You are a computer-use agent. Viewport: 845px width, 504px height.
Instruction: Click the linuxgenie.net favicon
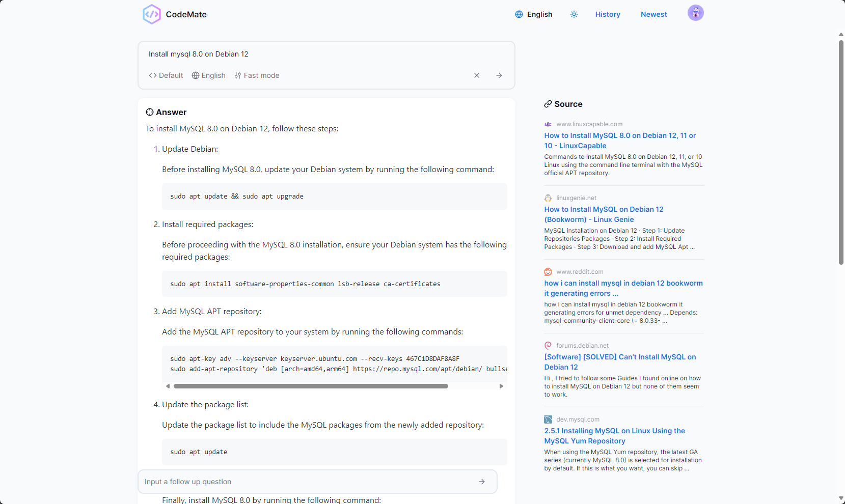[x=548, y=198]
